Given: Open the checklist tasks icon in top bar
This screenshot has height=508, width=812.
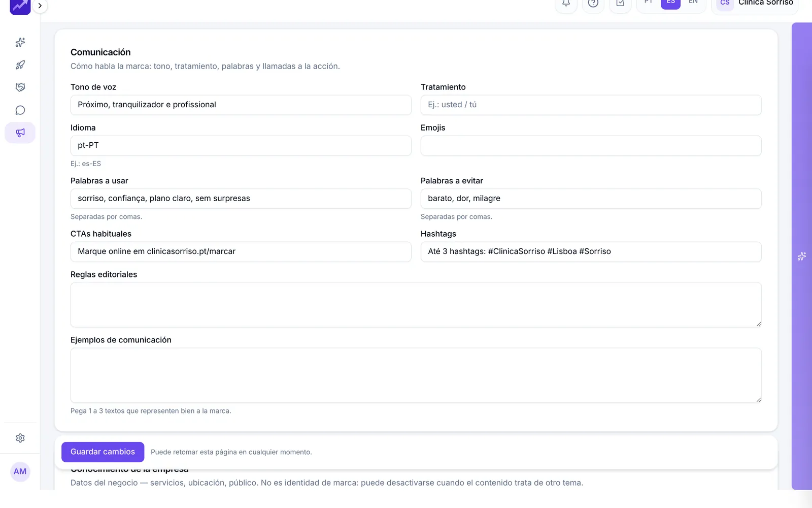Looking at the screenshot, I should click(620, 4).
